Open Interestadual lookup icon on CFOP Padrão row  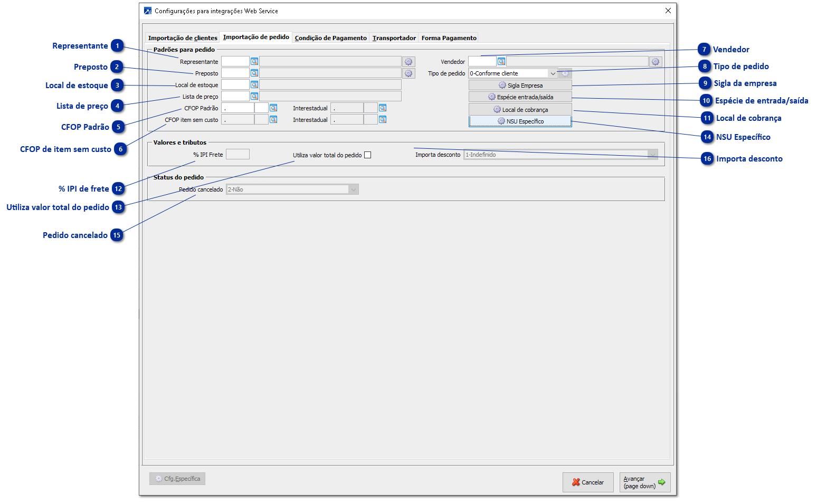(383, 108)
